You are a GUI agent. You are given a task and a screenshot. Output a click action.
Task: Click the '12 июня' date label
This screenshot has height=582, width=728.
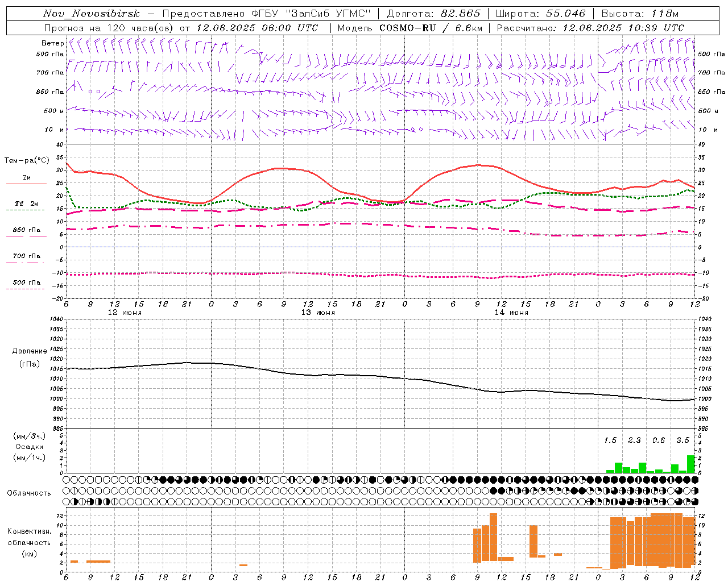(125, 313)
